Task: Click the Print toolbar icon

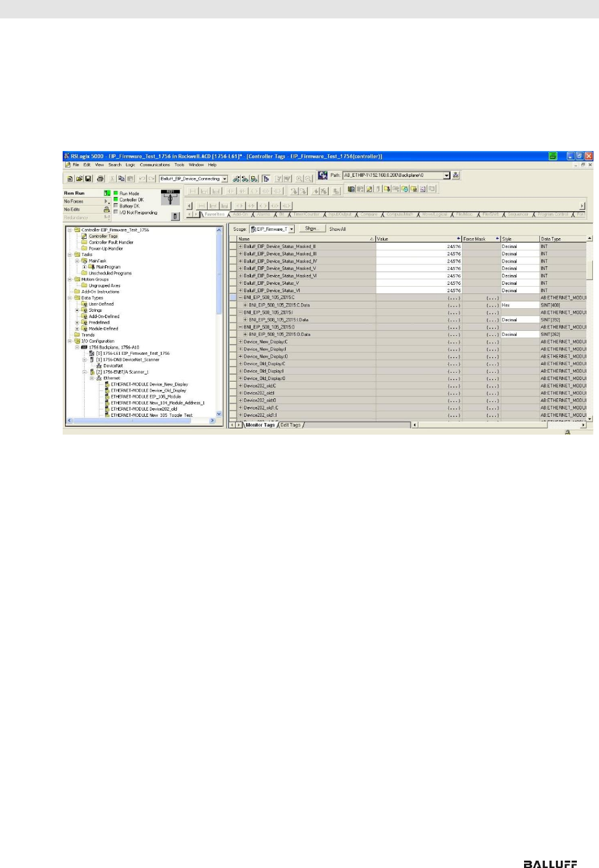Action: coord(100,179)
